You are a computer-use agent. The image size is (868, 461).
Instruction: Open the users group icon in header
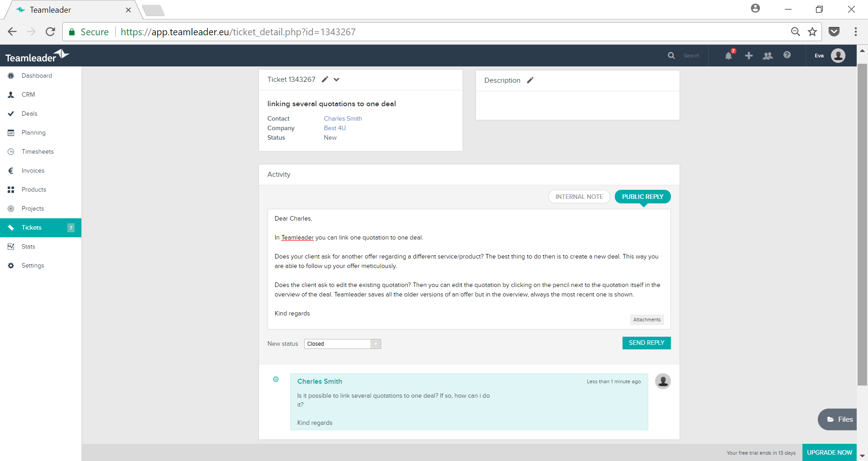click(x=768, y=56)
